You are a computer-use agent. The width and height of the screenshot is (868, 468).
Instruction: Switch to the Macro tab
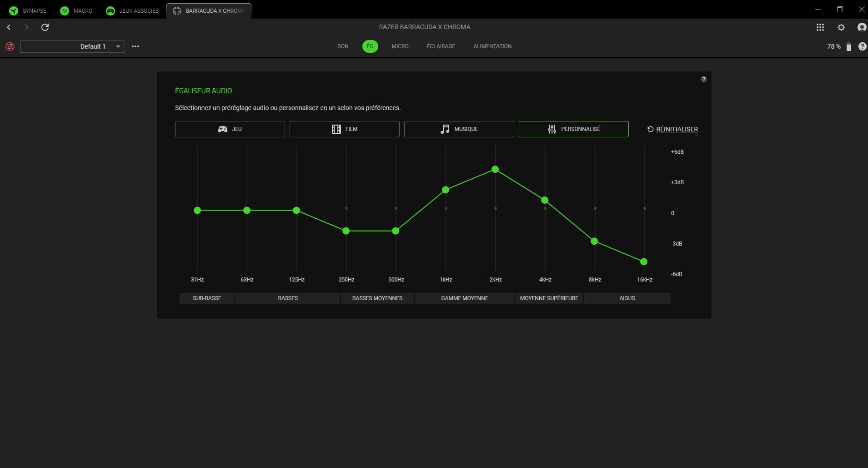(x=76, y=10)
